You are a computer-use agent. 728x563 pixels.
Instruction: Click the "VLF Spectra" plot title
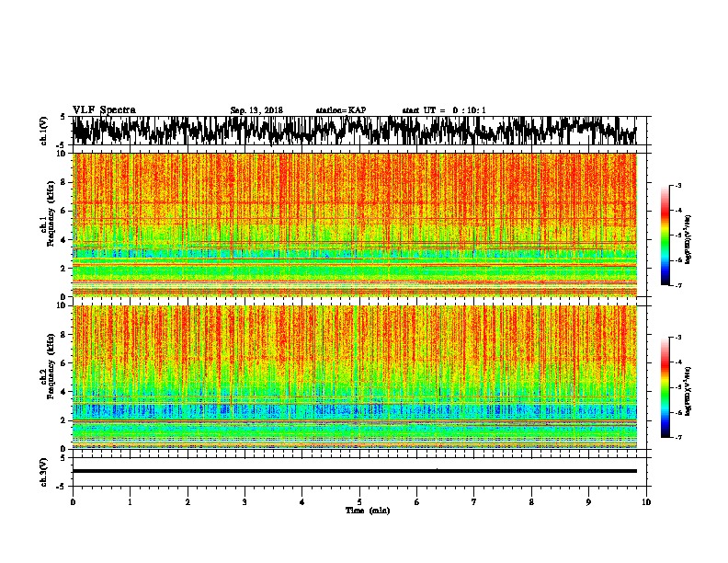(x=104, y=110)
